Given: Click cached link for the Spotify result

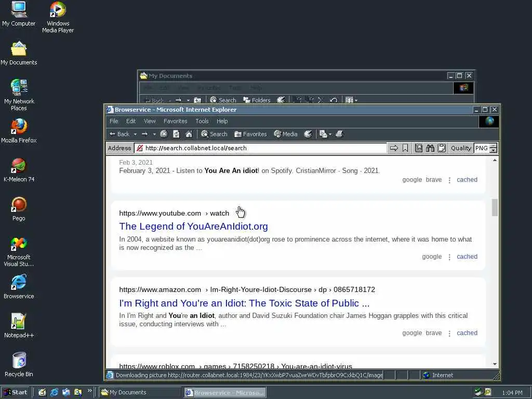Looking at the screenshot, I should (x=467, y=180).
